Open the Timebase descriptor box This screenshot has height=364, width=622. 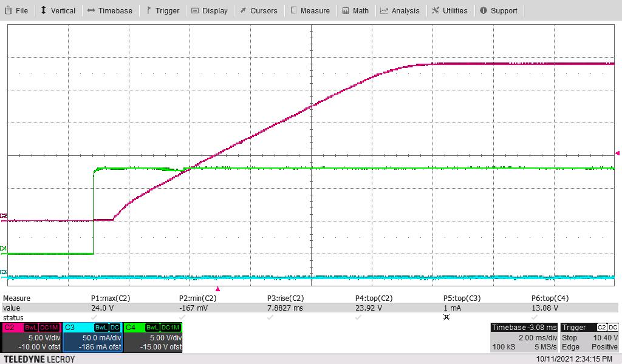click(524, 337)
